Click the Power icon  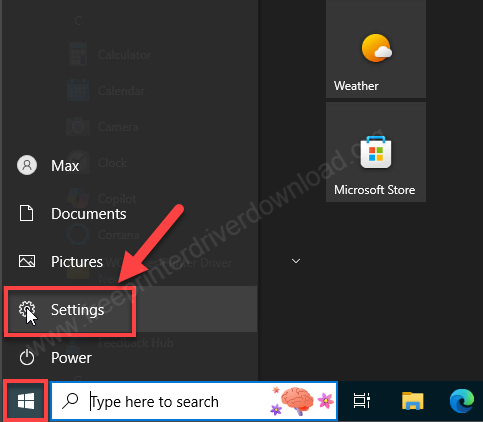click(x=27, y=358)
